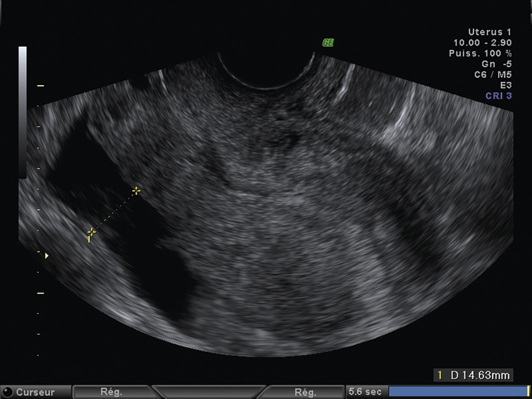532x399 pixels.
Task: Click the top long depth scale tick
Action: pos(41,86)
